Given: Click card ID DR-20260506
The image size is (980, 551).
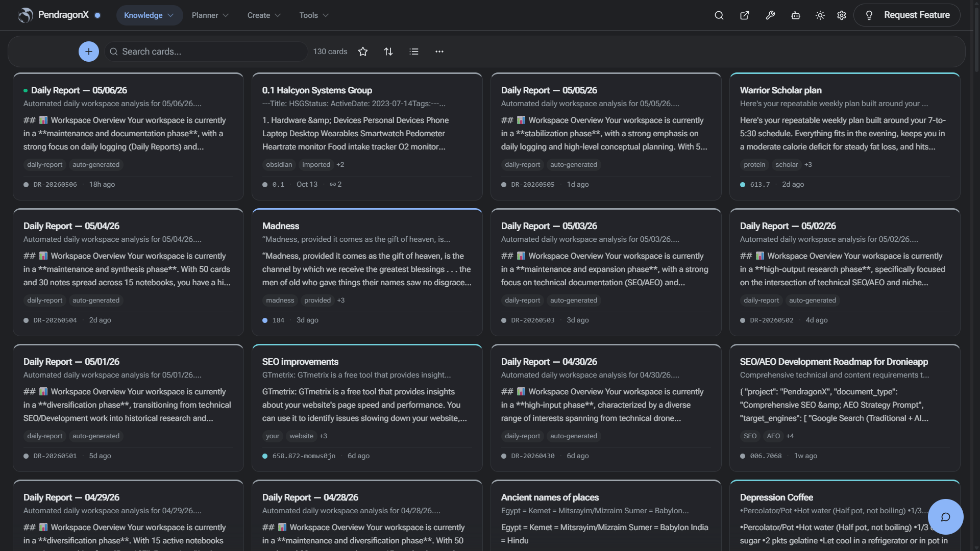Looking at the screenshot, I should pos(55,185).
